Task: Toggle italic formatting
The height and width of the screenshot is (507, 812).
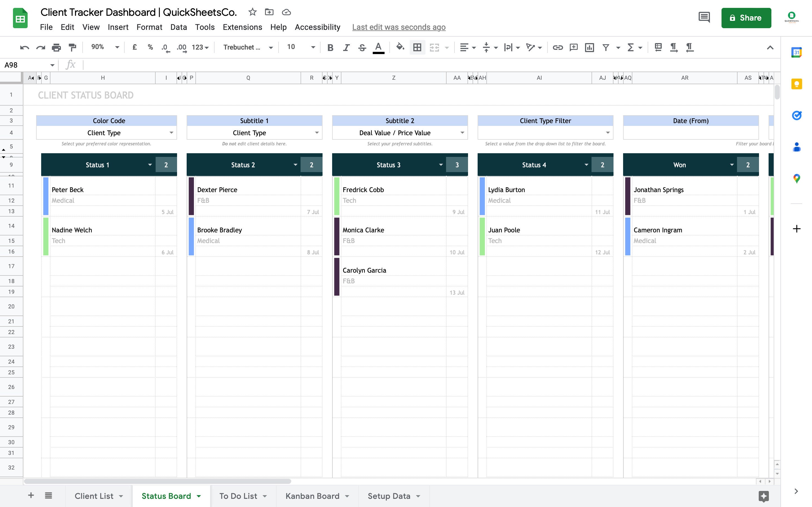Action: coord(346,47)
